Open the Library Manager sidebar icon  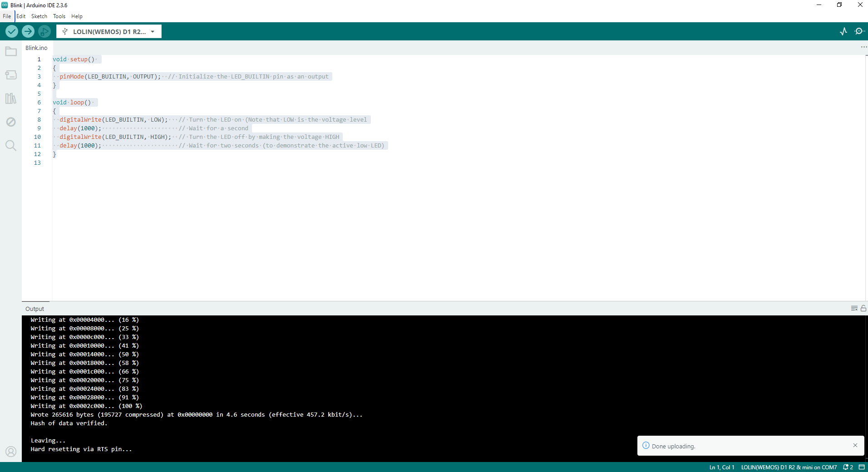[11, 98]
